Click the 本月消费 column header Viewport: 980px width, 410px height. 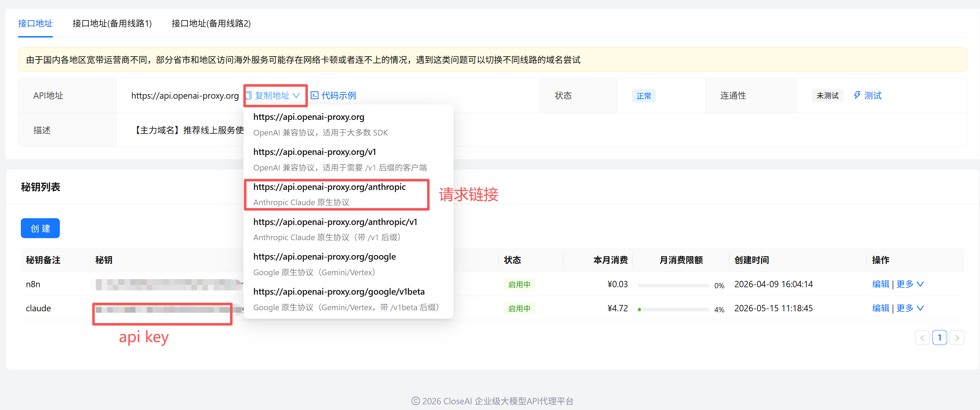click(610, 260)
